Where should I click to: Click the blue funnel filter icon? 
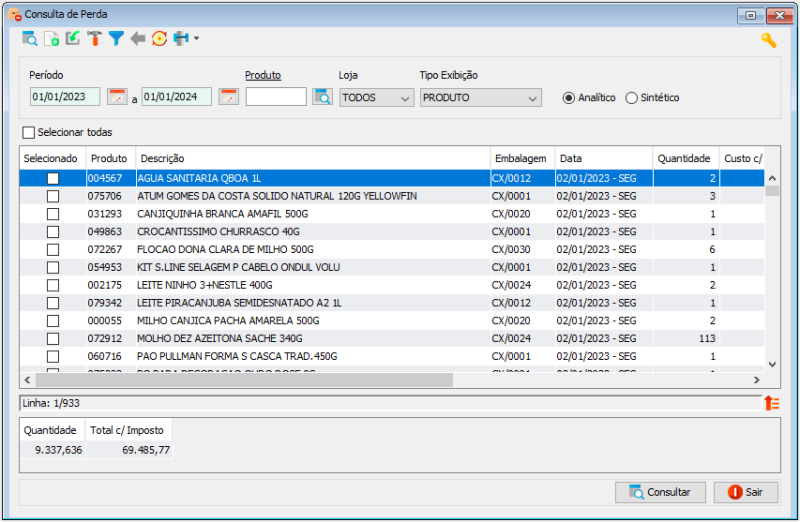tap(116, 39)
